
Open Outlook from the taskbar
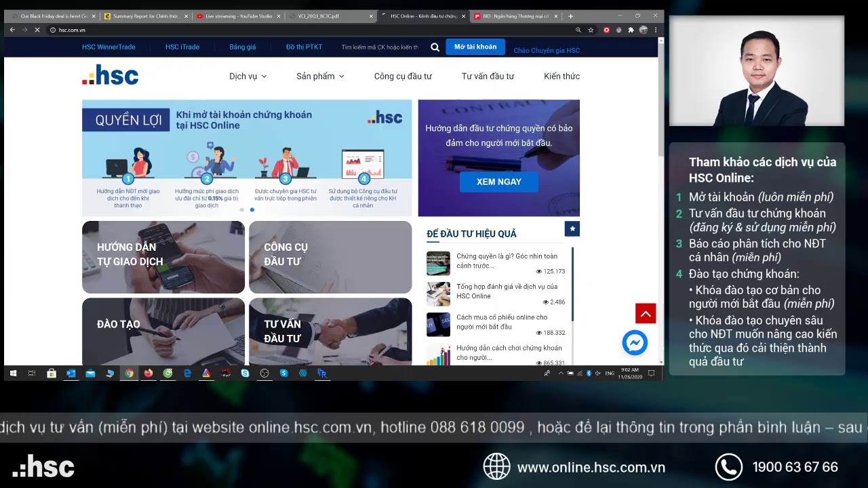point(71,373)
